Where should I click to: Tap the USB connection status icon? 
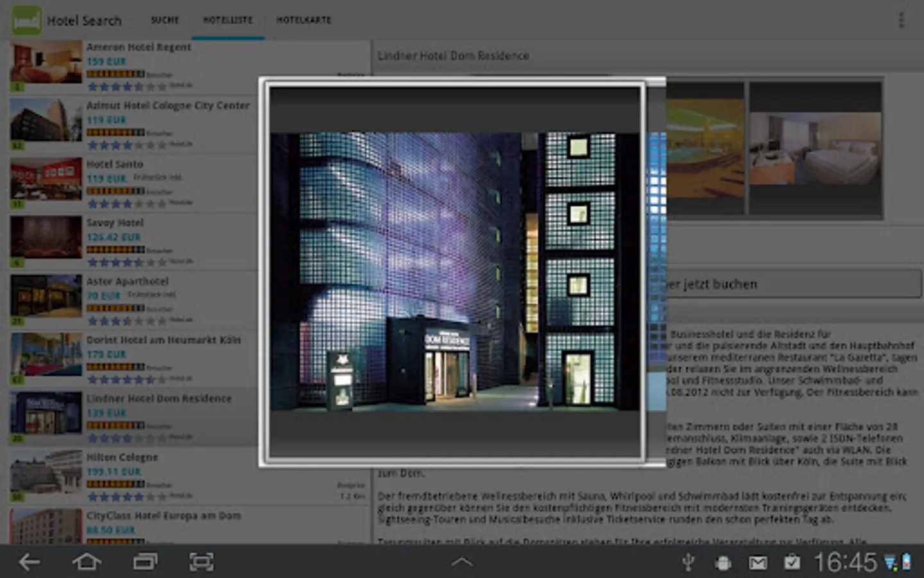[688, 563]
